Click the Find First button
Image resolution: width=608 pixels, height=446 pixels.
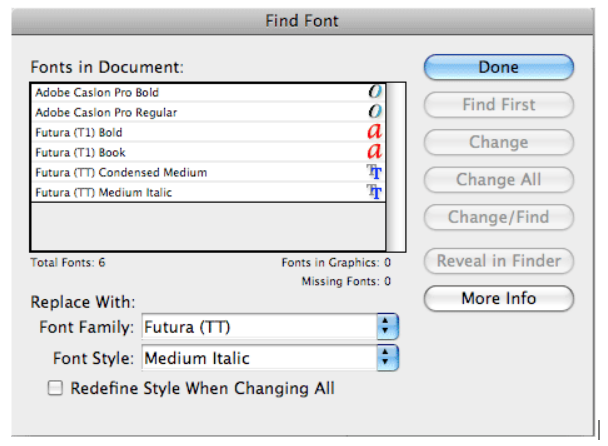[x=499, y=105]
